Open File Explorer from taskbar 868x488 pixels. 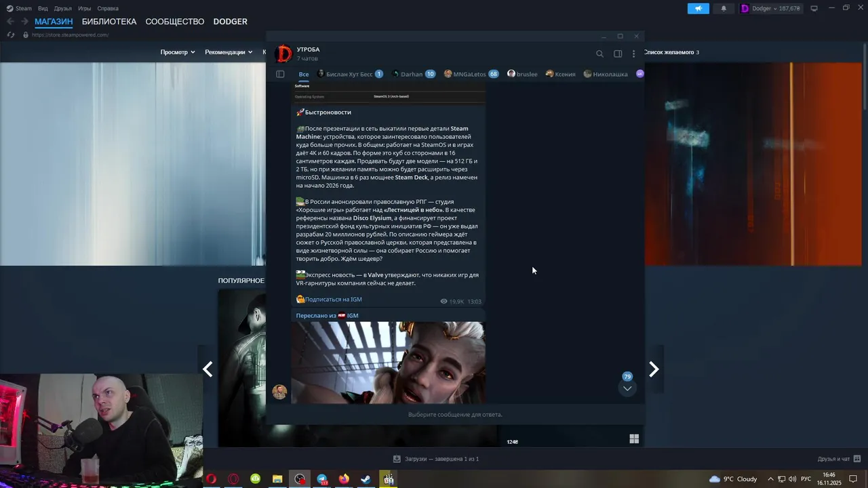click(x=277, y=479)
